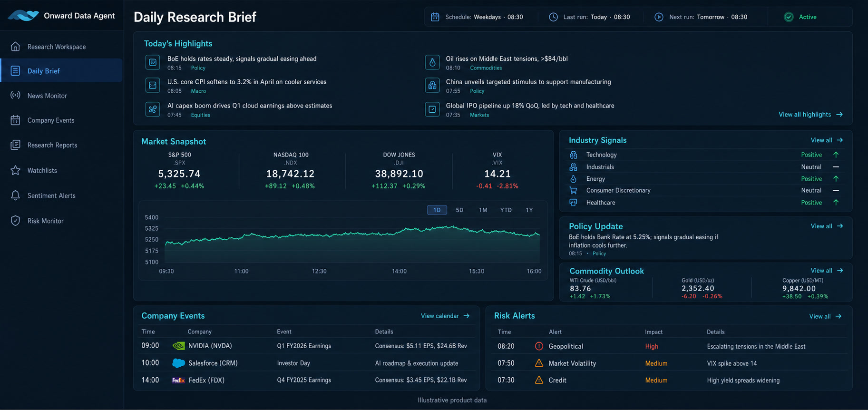Click the Active status checkmark icon
This screenshot has width=868, height=410.
[x=789, y=17]
